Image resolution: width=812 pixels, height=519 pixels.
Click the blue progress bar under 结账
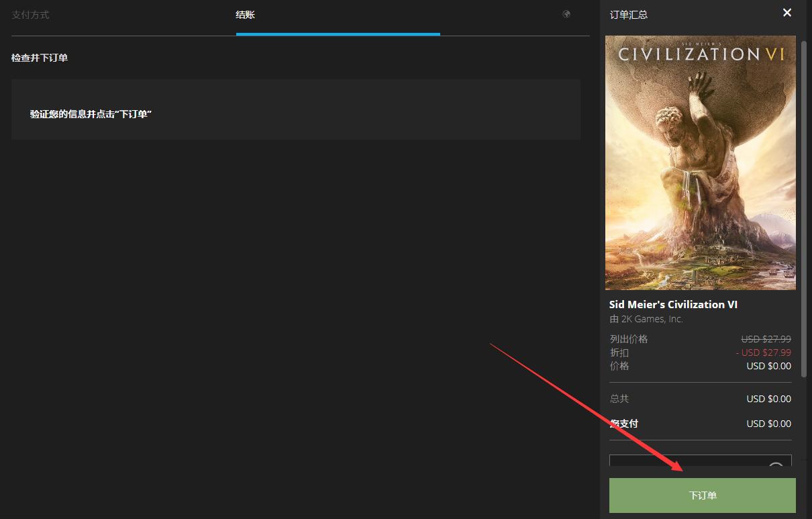338,34
